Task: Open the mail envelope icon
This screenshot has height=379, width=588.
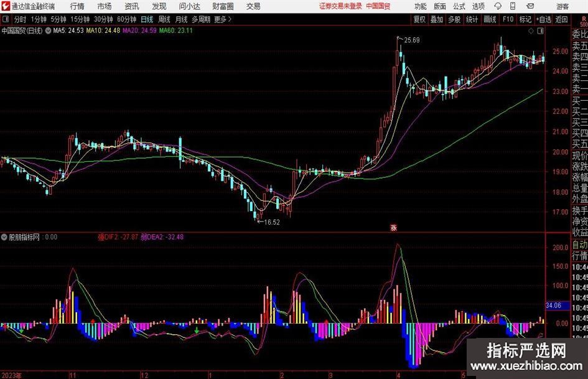Action: [x=530, y=6]
